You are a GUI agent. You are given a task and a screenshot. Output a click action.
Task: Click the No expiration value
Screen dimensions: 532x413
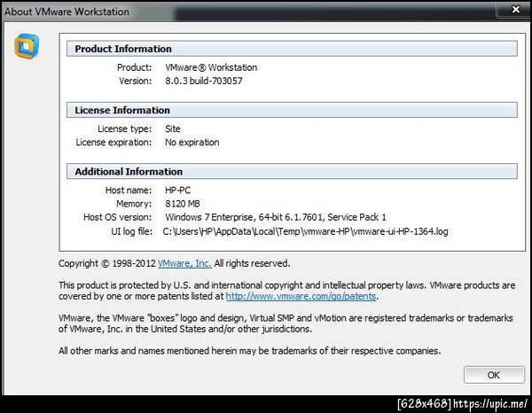tap(192, 143)
